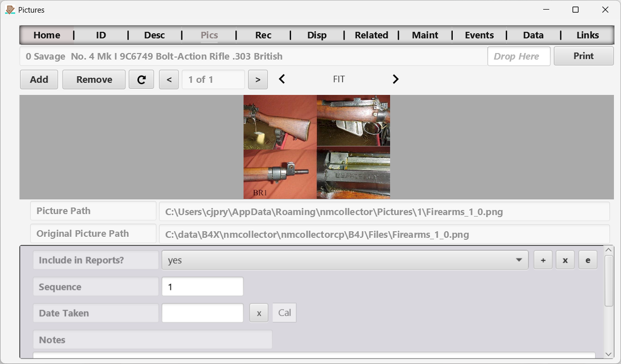The height and width of the screenshot is (364, 621).
Task: Go to previous picture with < button
Action: click(169, 79)
